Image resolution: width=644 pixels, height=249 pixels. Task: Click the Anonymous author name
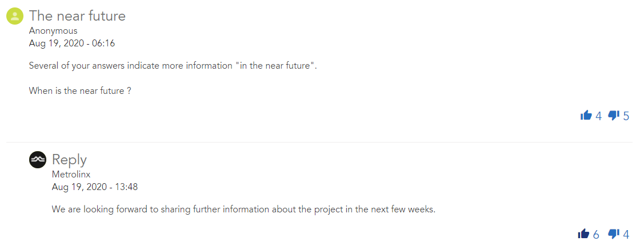point(53,31)
